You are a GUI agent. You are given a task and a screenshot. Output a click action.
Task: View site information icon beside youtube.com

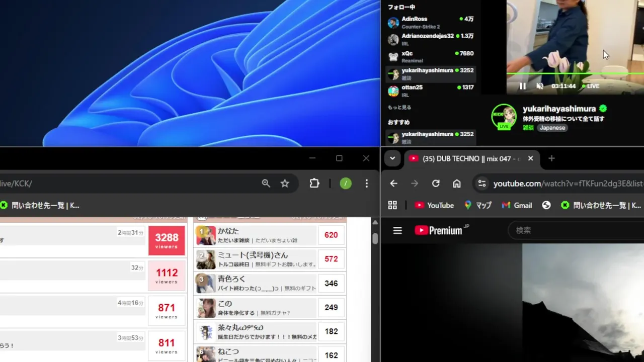pyautogui.click(x=482, y=184)
